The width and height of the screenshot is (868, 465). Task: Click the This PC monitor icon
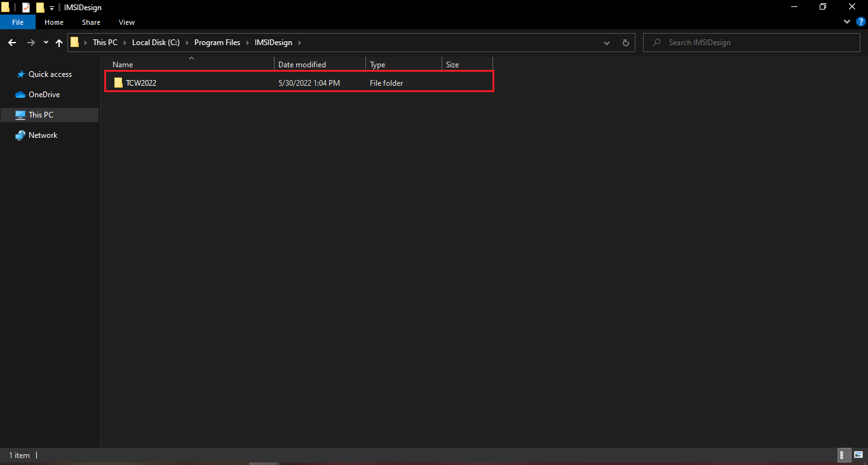point(20,115)
